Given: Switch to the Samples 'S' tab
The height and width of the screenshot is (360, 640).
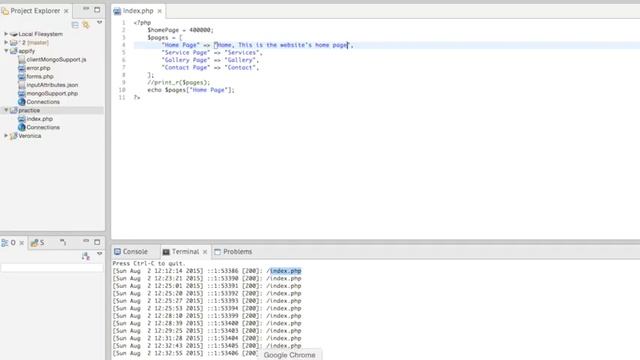Looking at the screenshot, I should pos(38,243).
